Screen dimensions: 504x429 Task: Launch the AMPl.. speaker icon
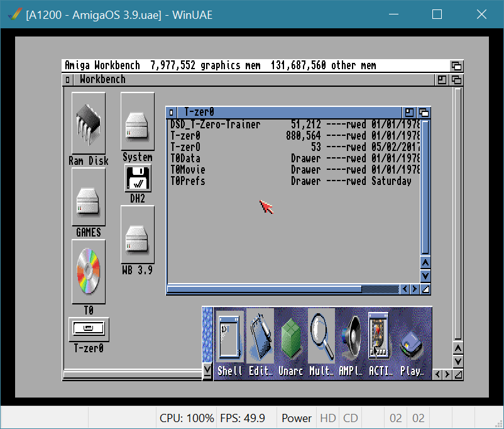[352, 338]
